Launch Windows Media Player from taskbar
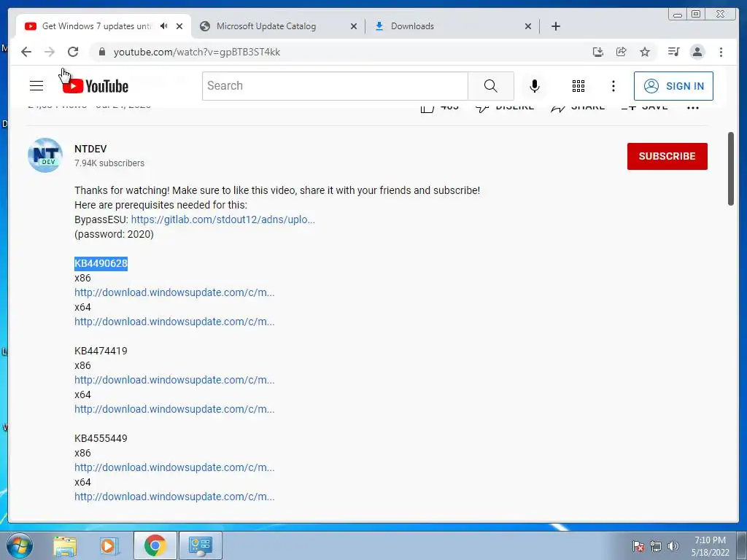The width and height of the screenshot is (747, 560). (x=109, y=545)
